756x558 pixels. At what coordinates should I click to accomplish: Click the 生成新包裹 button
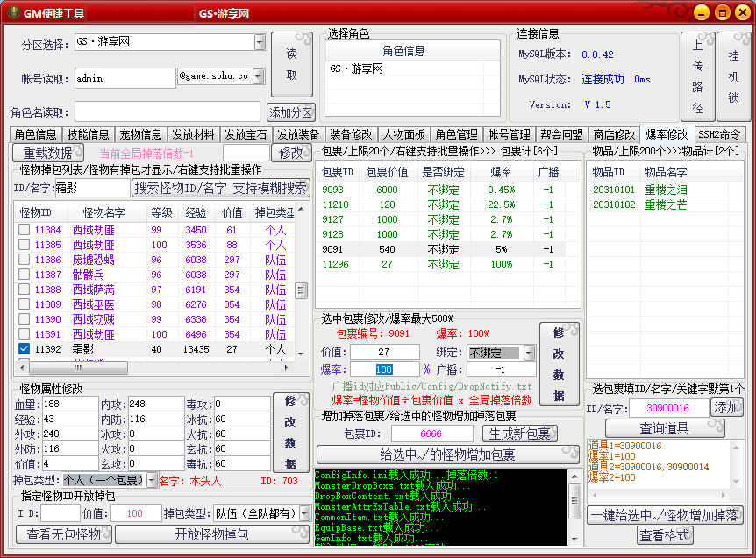click(520, 433)
